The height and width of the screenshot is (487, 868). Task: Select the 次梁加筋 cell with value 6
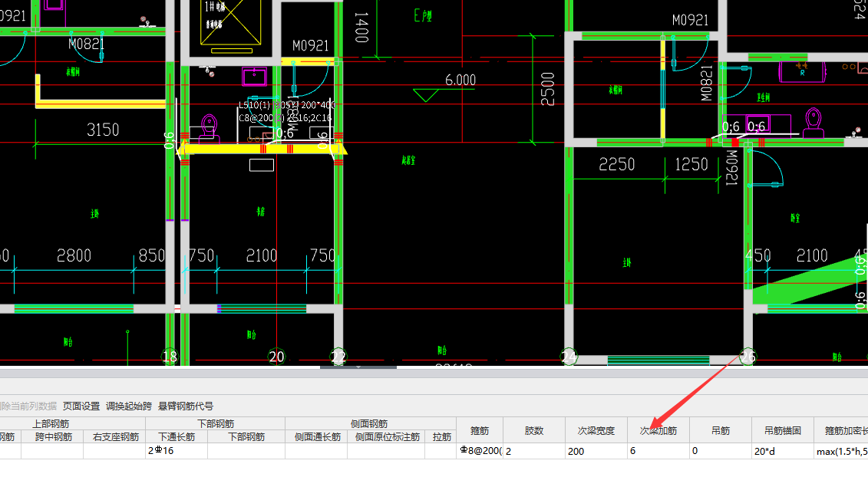point(658,451)
